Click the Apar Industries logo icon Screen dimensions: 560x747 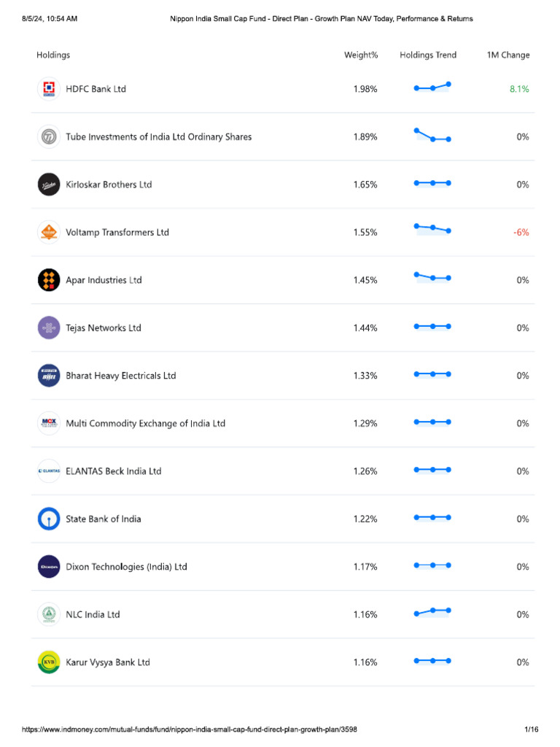point(49,280)
